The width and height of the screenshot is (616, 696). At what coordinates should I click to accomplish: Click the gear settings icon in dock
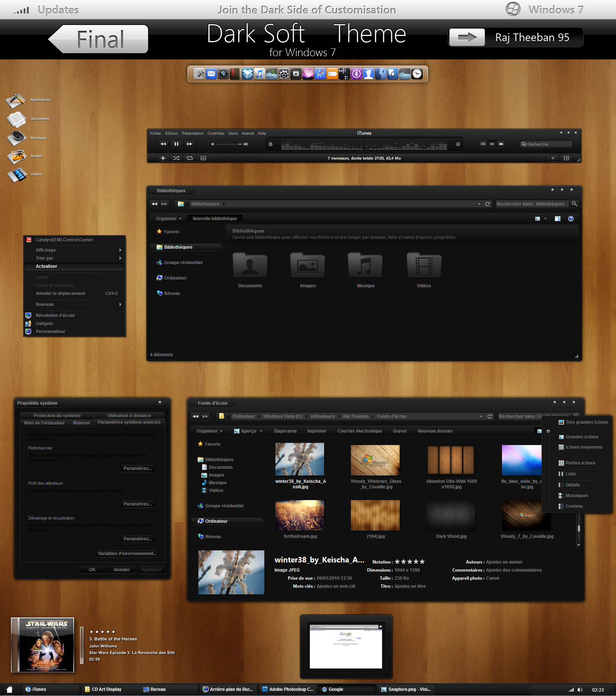(284, 74)
